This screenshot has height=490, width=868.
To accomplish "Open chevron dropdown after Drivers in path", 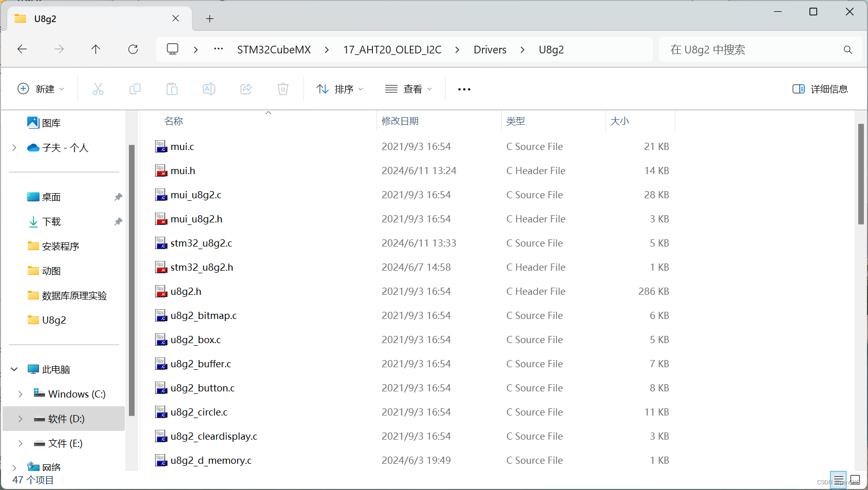I will click(x=522, y=50).
